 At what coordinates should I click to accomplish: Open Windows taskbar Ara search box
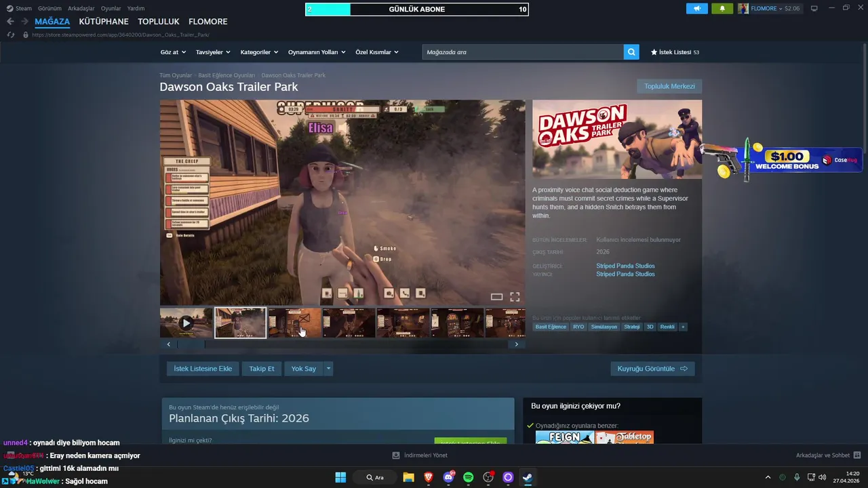point(376,477)
